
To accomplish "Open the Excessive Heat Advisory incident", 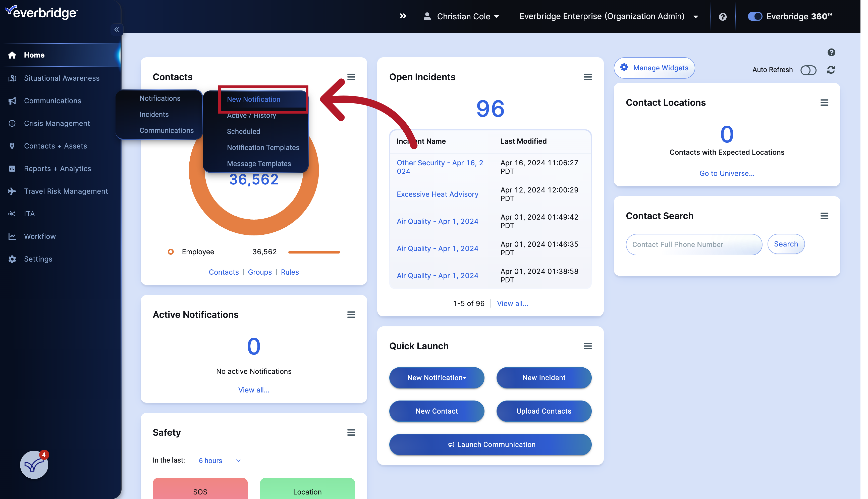I will click(x=438, y=194).
